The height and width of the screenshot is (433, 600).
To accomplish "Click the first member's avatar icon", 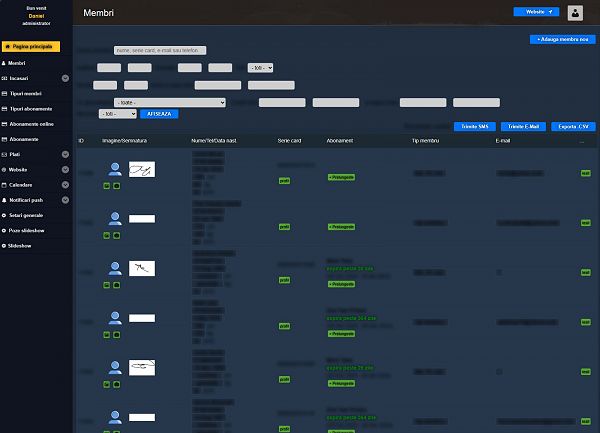I will tap(114, 168).
